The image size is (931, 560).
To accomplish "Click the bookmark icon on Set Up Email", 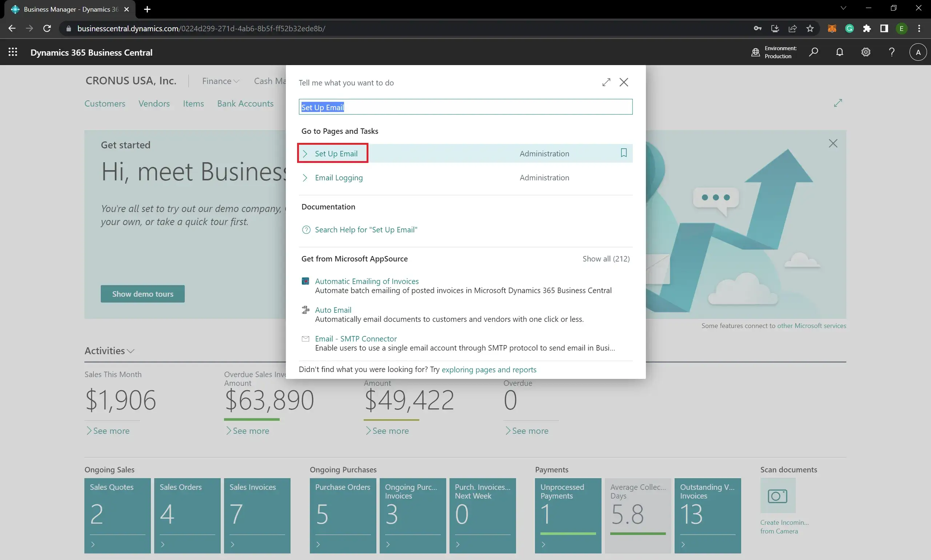I will (x=623, y=153).
